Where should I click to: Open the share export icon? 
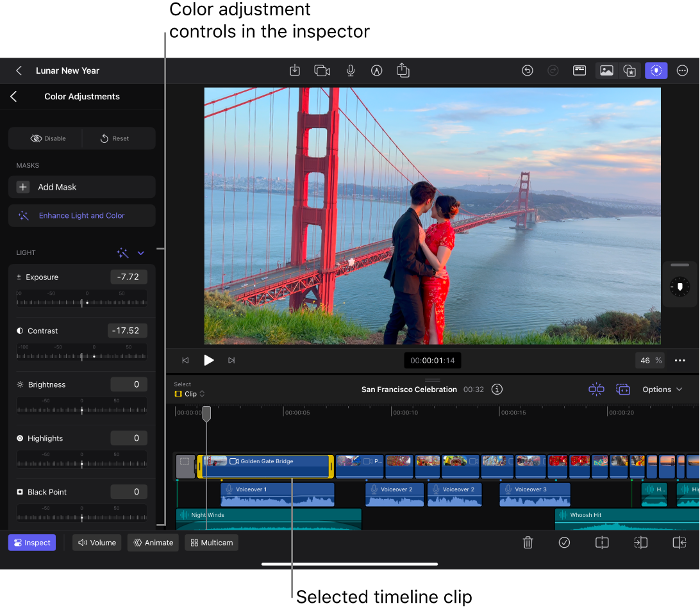click(403, 70)
